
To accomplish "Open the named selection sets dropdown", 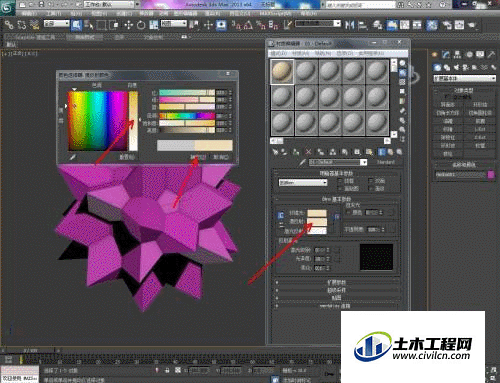I will coord(318,24).
